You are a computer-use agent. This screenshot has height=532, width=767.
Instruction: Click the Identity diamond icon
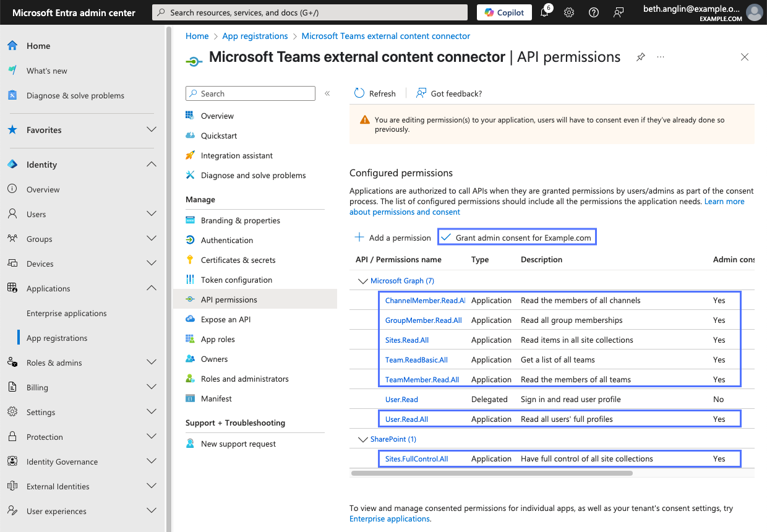(x=12, y=165)
